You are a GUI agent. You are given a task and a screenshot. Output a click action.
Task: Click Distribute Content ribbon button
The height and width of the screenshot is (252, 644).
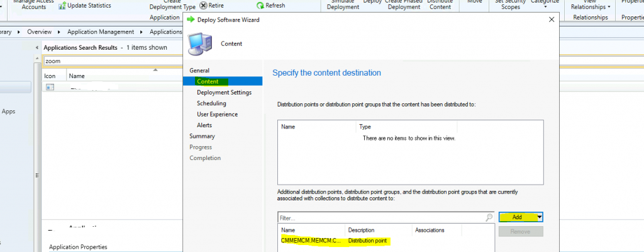[x=440, y=4]
